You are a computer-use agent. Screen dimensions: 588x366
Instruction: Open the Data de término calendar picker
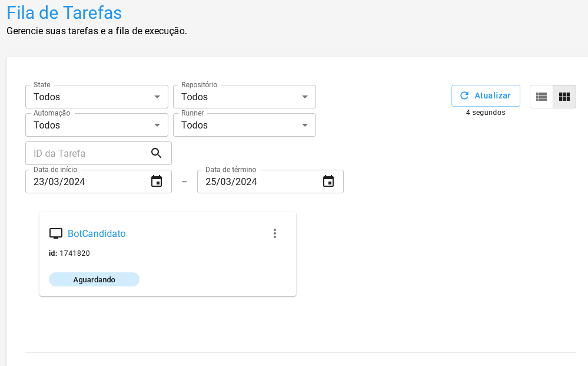coord(328,182)
